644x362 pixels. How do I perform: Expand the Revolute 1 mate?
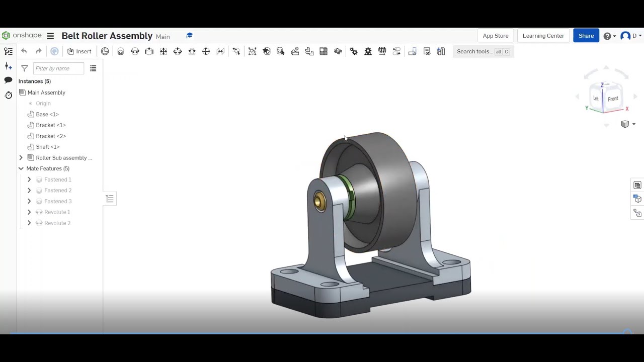[x=29, y=212]
